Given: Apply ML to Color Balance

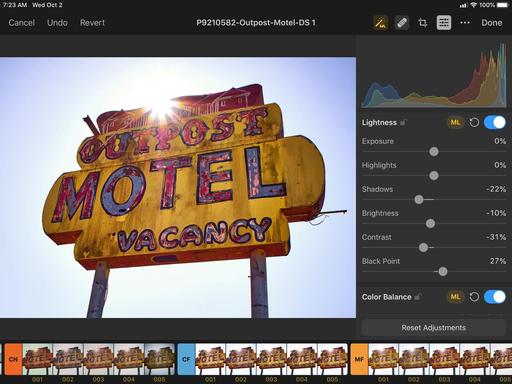Looking at the screenshot, I should pyautogui.click(x=455, y=297).
